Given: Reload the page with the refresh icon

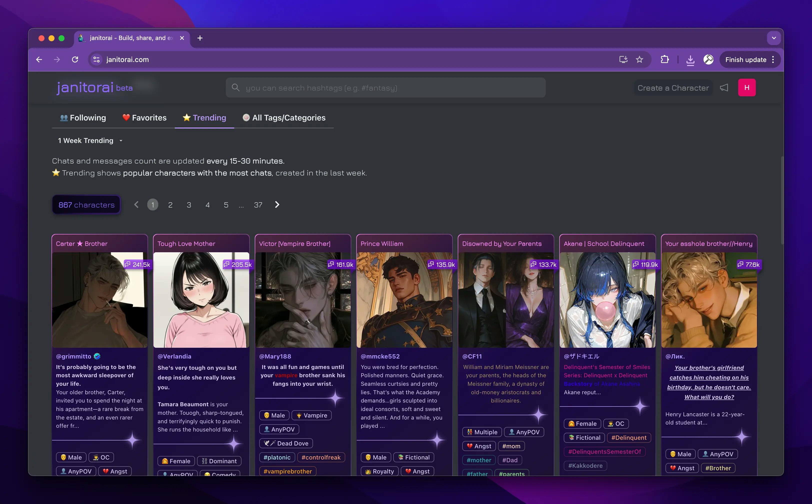Looking at the screenshot, I should coord(75,59).
